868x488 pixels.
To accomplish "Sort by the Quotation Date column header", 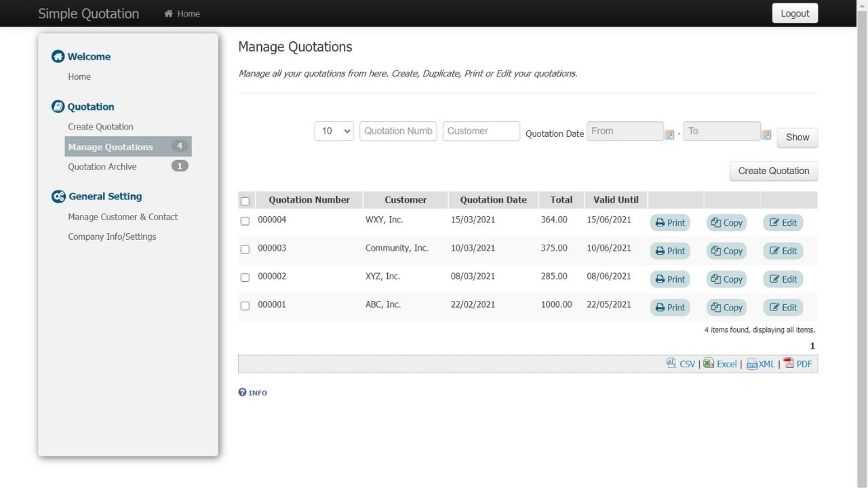I will 493,200.
